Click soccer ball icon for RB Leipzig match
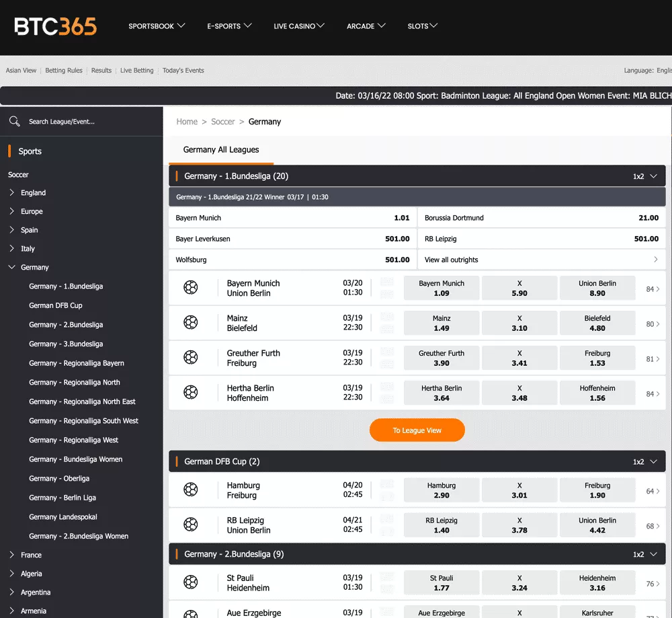The height and width of the screenshot is (618, 672). click(191, 525)
